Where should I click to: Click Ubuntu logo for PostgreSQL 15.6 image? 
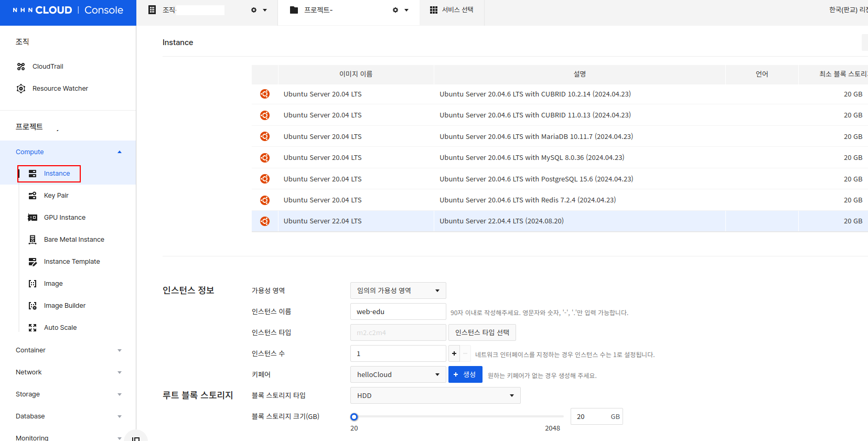pos(265,179)
